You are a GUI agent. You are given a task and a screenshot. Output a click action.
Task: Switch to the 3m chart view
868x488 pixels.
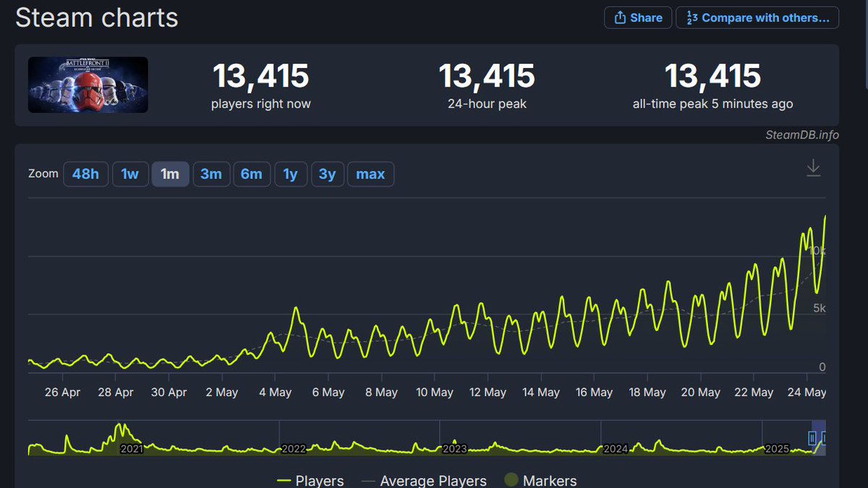[x=211, y=174]
